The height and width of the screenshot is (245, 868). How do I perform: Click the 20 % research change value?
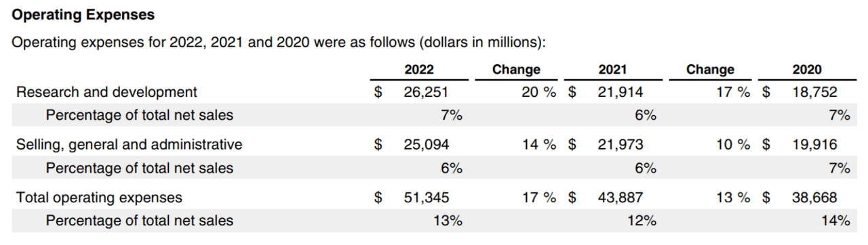539,92
